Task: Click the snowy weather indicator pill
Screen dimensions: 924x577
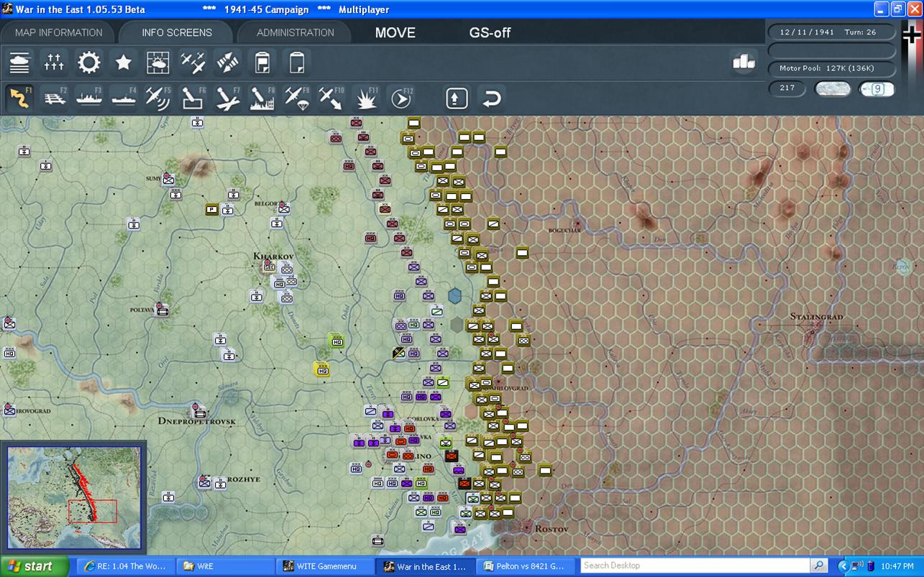Action: click(833, 89)
